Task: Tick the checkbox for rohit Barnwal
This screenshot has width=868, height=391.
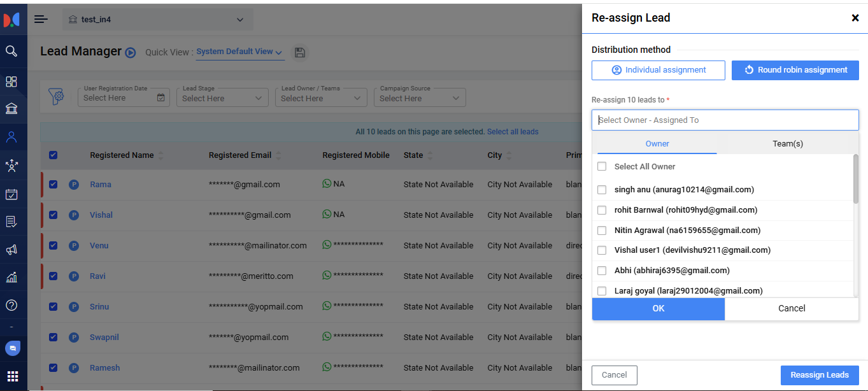Action: [x=602, y=210]
